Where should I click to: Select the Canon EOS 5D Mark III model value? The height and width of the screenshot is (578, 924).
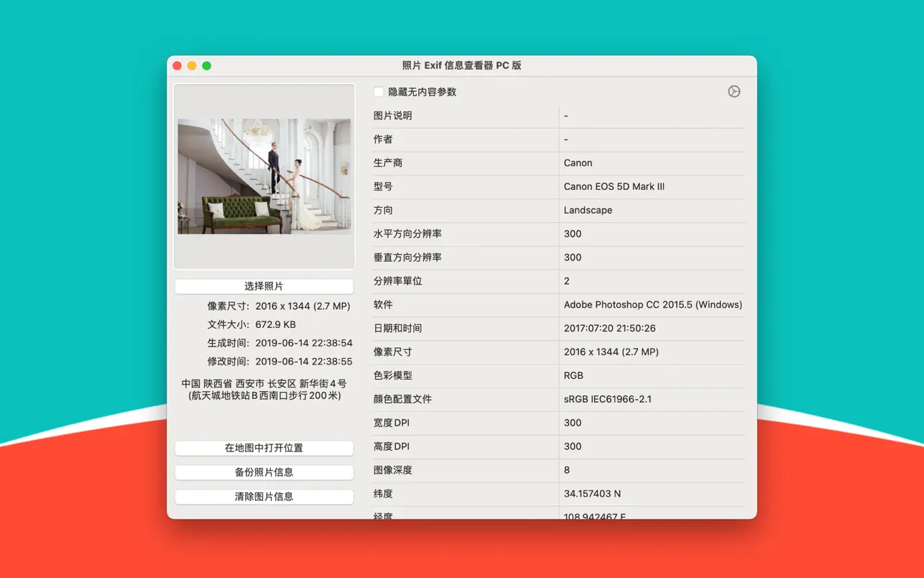(x=614, y=186)
